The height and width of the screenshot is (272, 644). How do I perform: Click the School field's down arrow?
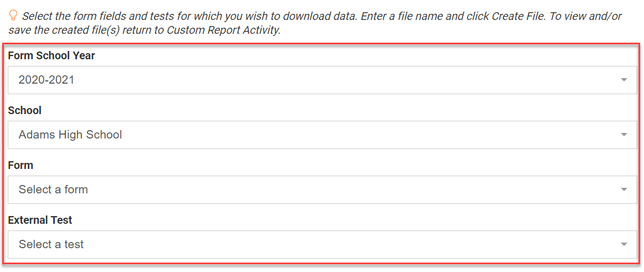tap(624, 135)
